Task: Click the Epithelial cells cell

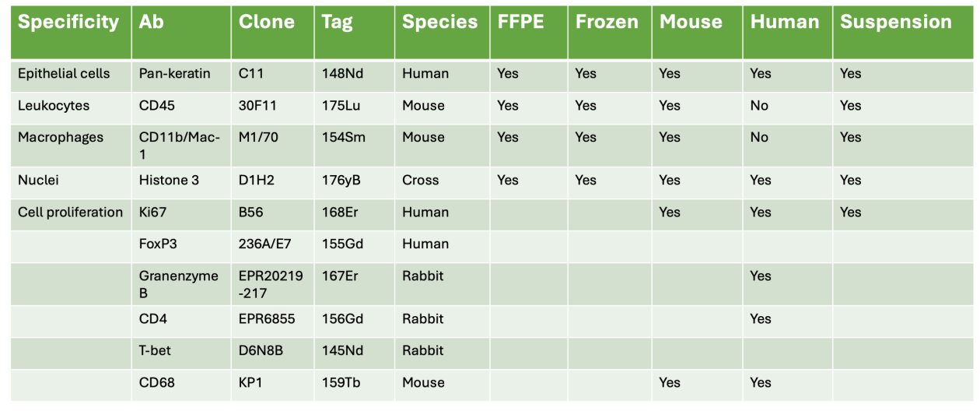Action: pos(64,74)
